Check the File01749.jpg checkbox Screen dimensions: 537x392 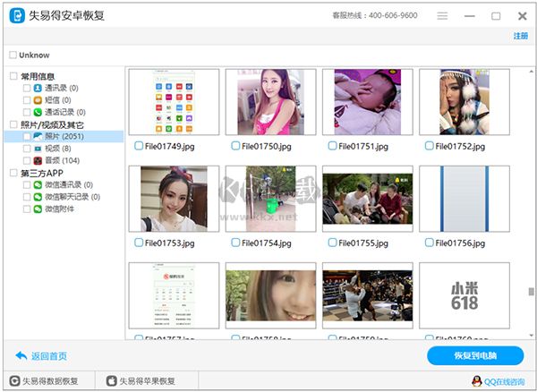(138, 146)
